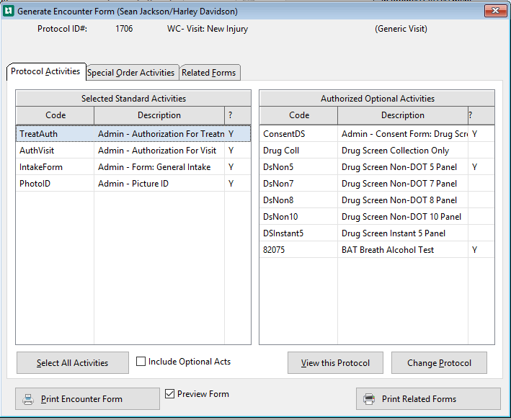The width and height of the screenshot is (511, 420).
Task: Uncheck the Preview Form checkbox
Action: [x=170, y=393]
